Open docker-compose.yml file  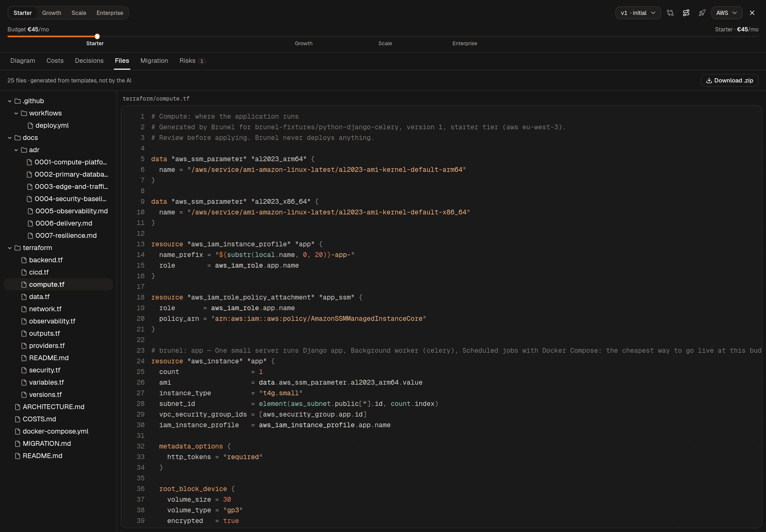click(x=58, y=431)
